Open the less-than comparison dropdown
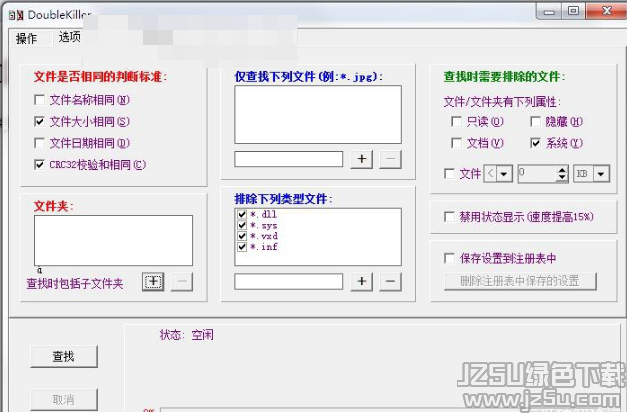 504,174
